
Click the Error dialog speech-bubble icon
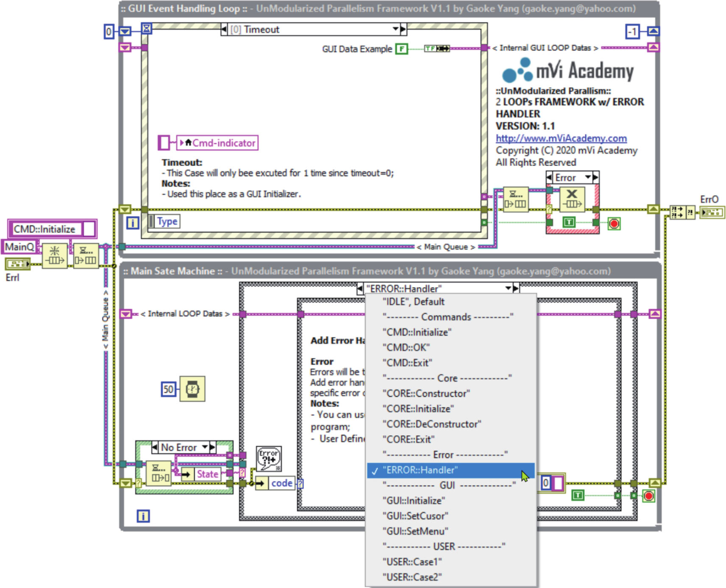pos(268,459)
